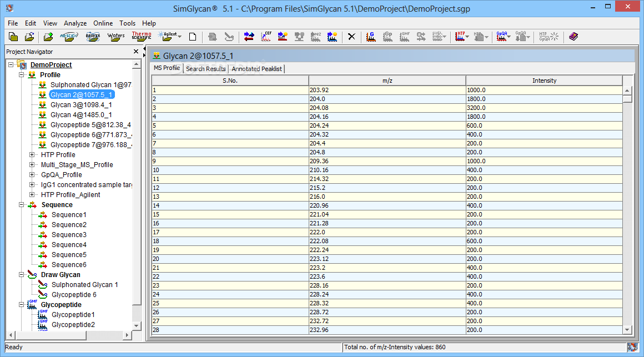Image resolution: width=644 pixels, height=357 pixels.
Task: Click the last blue-arrow spectrum icon before the X
Action: tap(332, 37)
